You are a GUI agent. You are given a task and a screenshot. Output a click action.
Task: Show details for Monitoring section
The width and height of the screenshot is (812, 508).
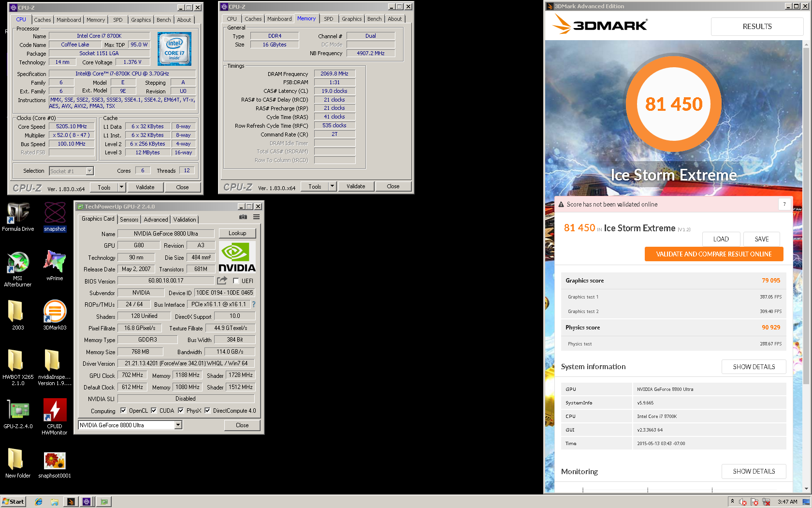(x=754, y=471)
